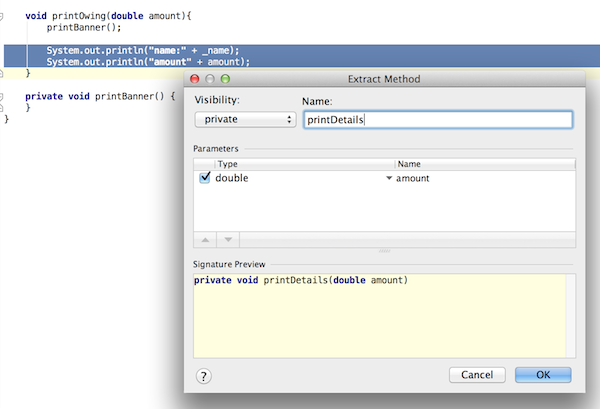Collapse the printOwing method fold marker
The image size is (600, 409).
pyautogui.click(x=5, y=18)
